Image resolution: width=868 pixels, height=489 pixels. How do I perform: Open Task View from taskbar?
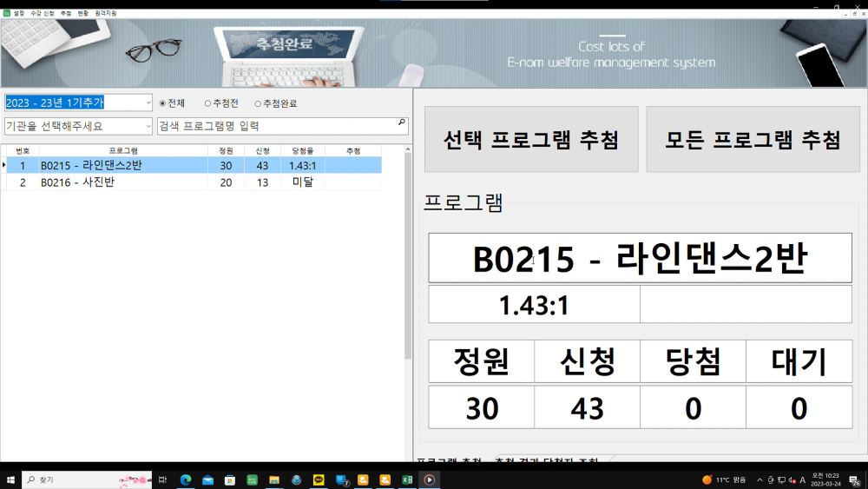point(162,479)
